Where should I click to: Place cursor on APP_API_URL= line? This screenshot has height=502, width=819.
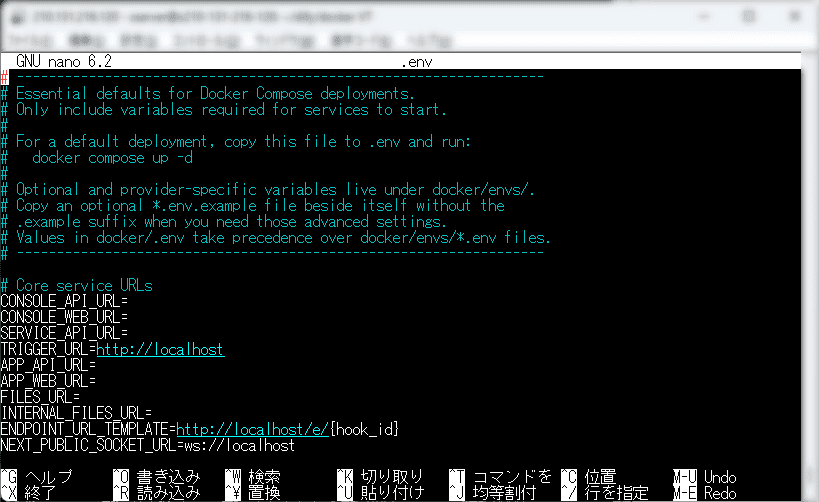(49, 365)
